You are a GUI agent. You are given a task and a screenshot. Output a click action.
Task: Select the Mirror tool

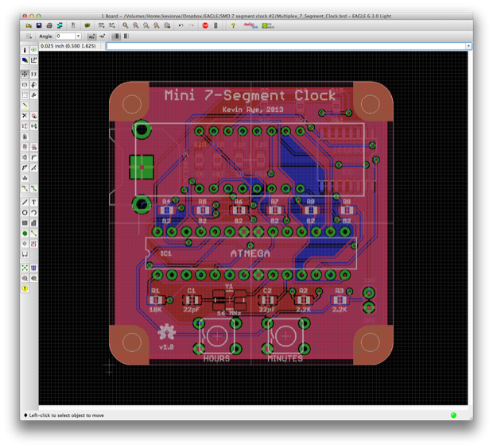tap(25, 84)
